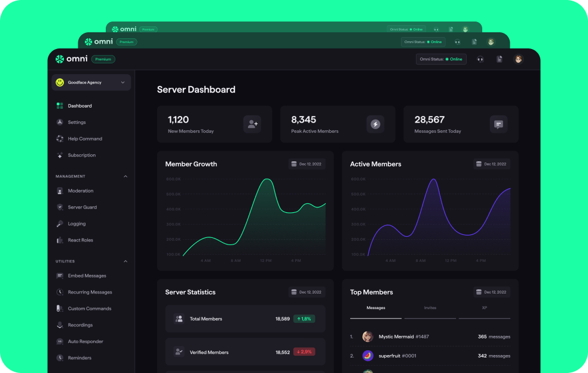Click the omni snowflake logo in front window
The width and height of the screenshot is (588, 373).
(x=60, y=59)
